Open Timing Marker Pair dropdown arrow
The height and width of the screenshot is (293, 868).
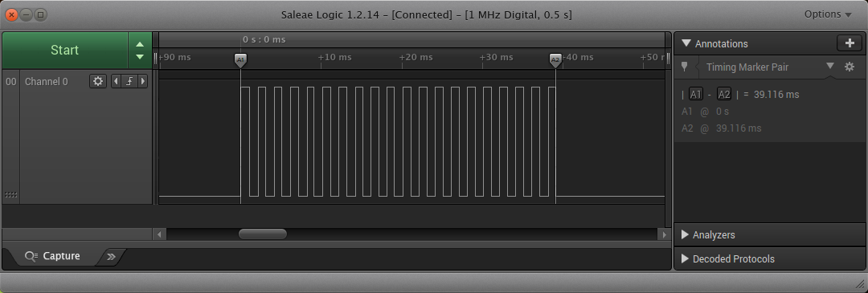pyautogui.click(x=829, y=67)
